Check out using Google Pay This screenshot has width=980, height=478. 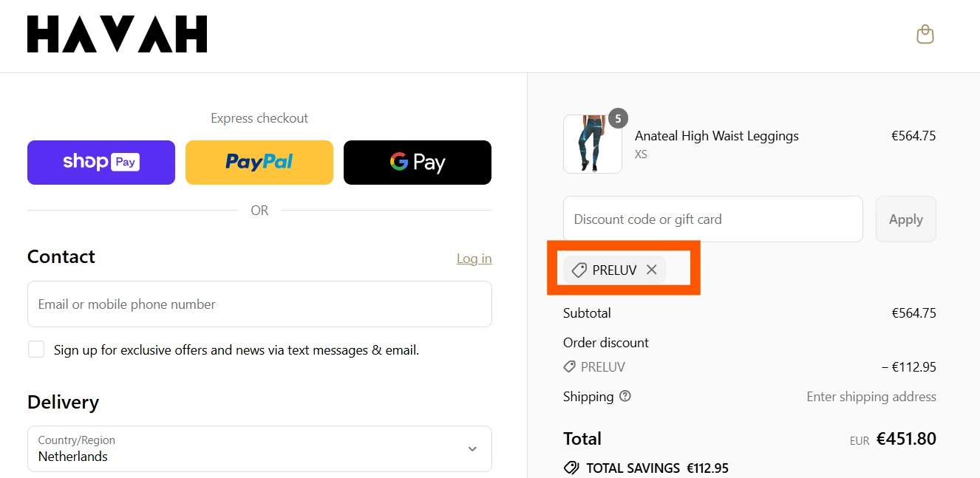point(418,163)
